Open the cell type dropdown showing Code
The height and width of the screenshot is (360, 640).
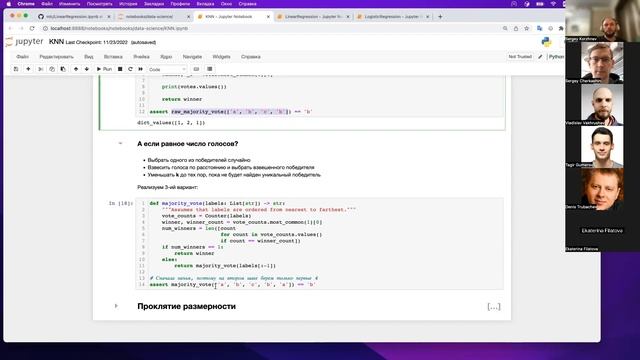pyautogui.click(x=167, y=69)
